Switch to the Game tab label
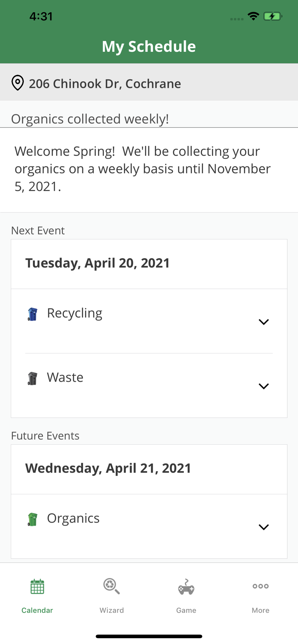 [x=186, y=610]
